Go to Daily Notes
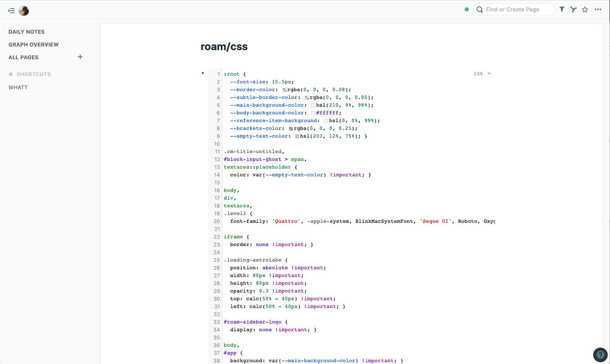This screenshot has width=610, height=364. pos(26,32)
